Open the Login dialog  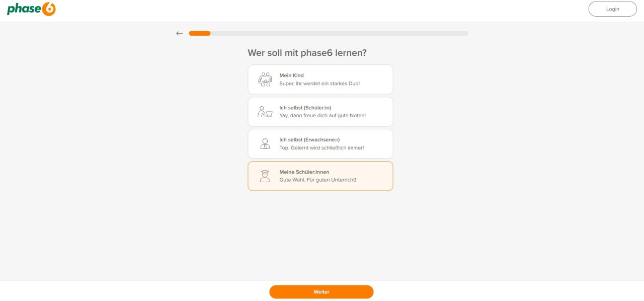(612, 9)
